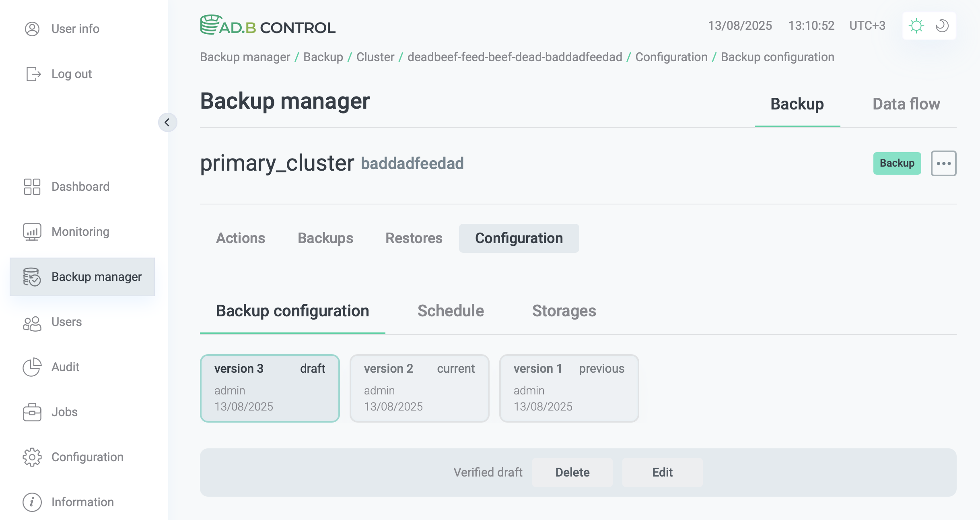Select the version 2 current card

(x=419, y=388)
